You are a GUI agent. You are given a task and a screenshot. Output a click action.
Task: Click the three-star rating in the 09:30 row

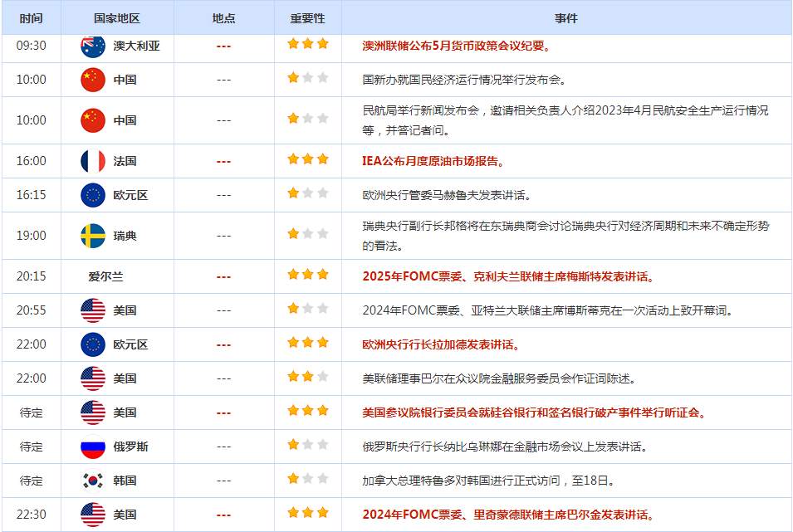coord(308,43)
